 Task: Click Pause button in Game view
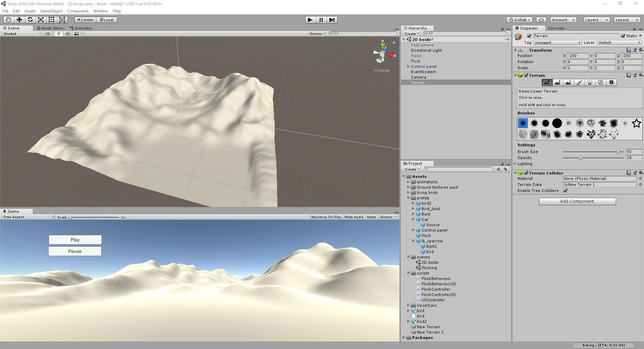[75, 251]
